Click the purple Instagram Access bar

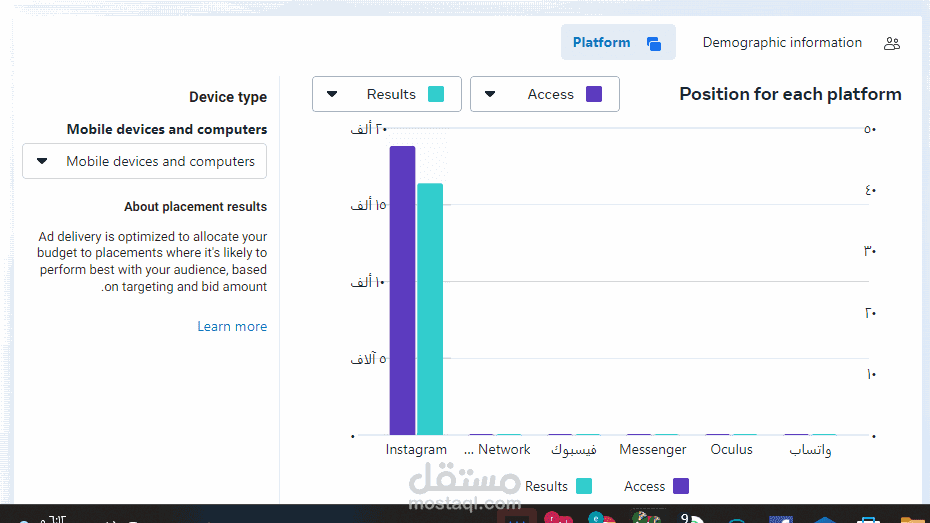(x=402, y=291)
